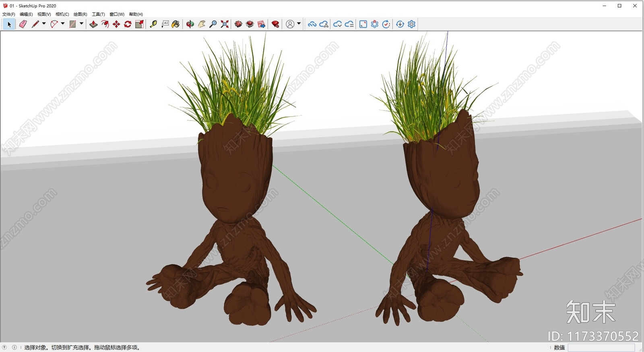Open the 编辑(E) menu
The width and height of the screenshot is (644, 352).
26,14
